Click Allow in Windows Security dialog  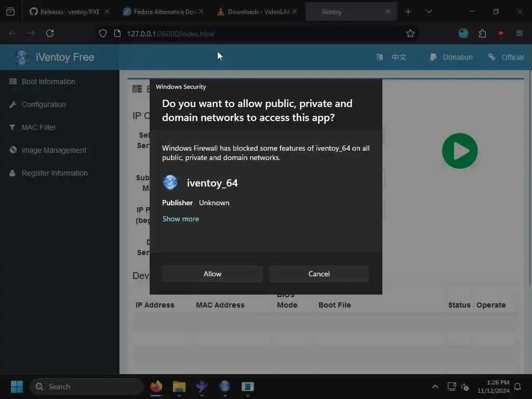tap(212, 274)
